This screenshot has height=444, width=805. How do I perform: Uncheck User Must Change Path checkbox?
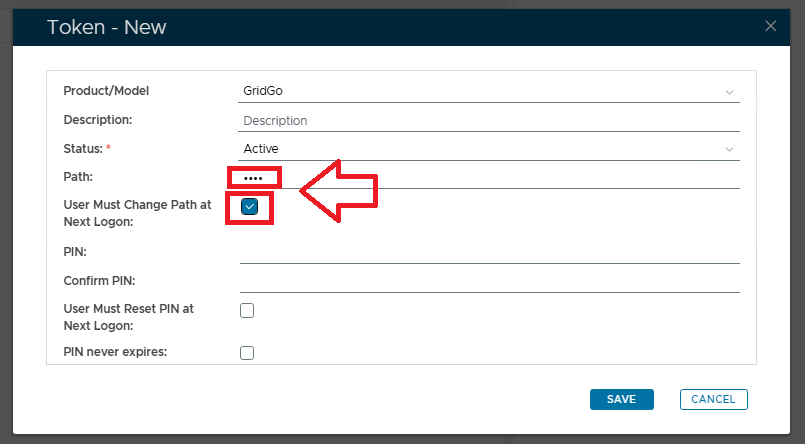[249, 206]
